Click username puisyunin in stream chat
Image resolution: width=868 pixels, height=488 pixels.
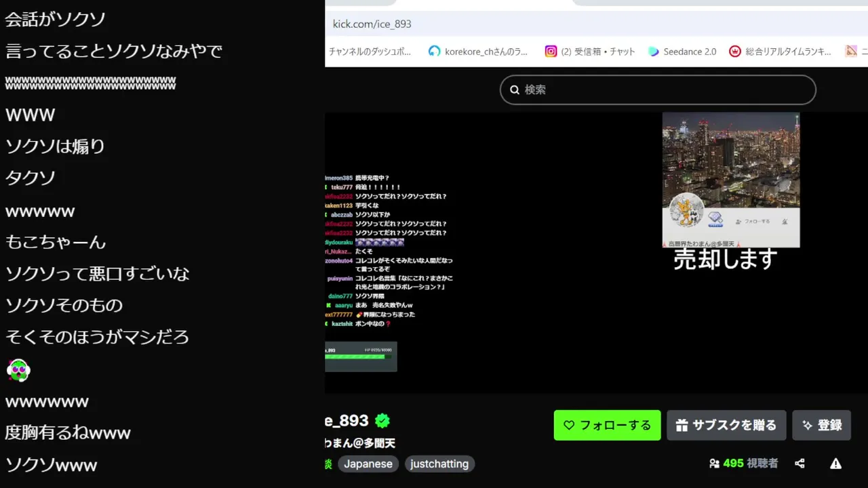coord(340,279)
